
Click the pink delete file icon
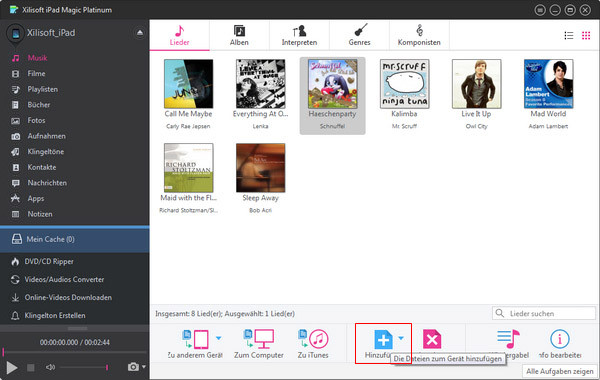click(x=432, y=339)
